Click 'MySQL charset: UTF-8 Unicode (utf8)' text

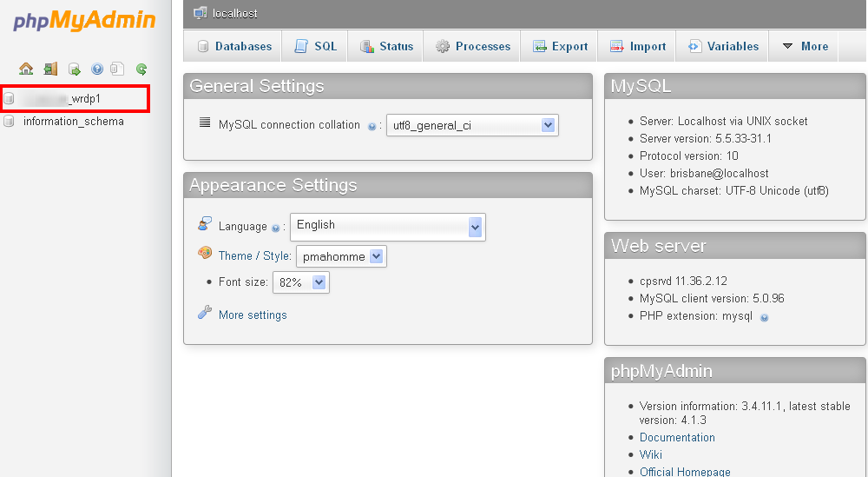tap(734, 190)
